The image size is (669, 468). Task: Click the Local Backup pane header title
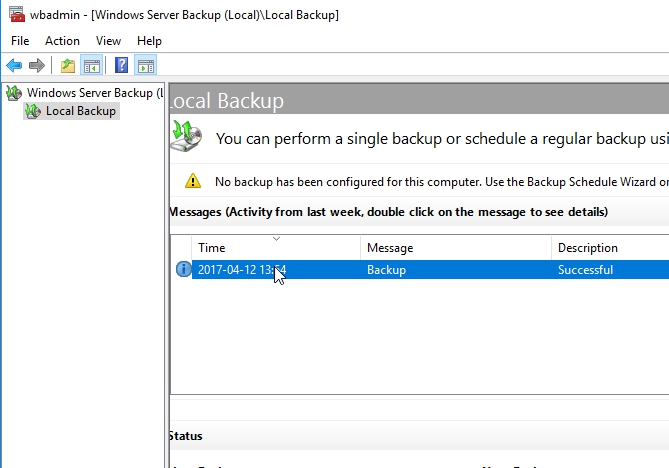coord(227,101)
